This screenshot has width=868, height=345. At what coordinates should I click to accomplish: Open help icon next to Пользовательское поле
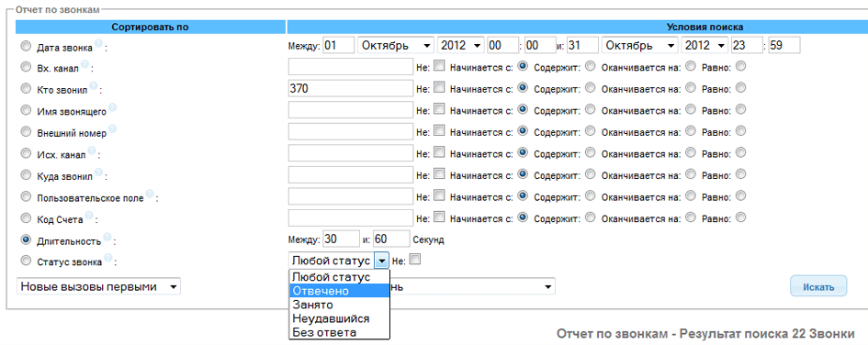click(150, 194)
